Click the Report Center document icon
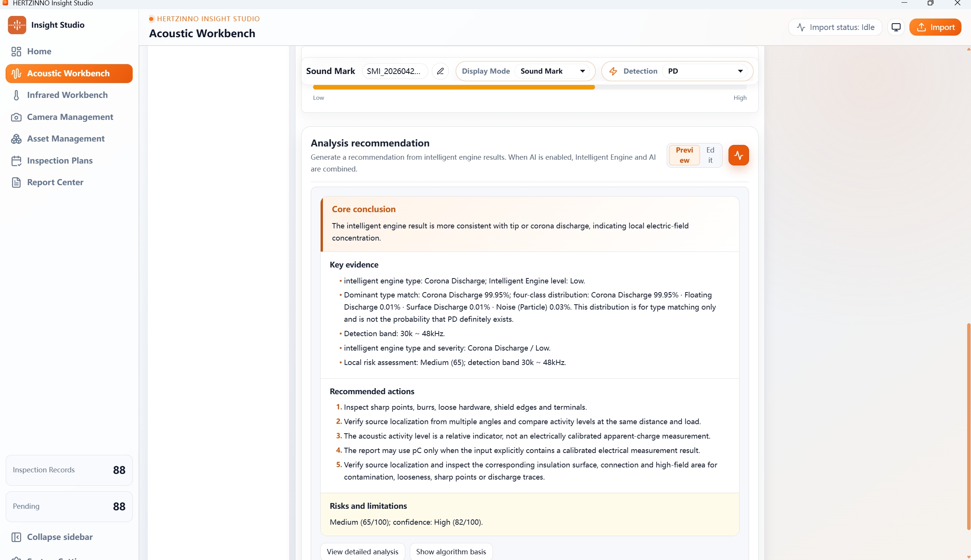 16,182
